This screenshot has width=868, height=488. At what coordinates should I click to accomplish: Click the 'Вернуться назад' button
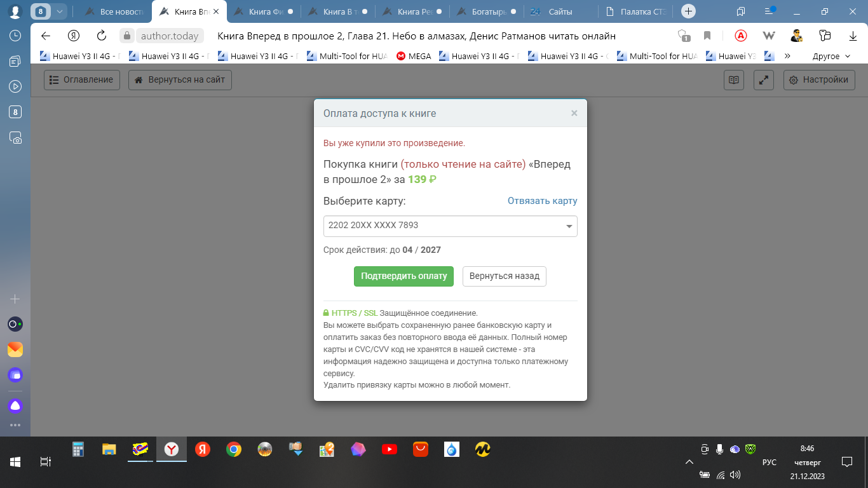(x=505, y=276)
